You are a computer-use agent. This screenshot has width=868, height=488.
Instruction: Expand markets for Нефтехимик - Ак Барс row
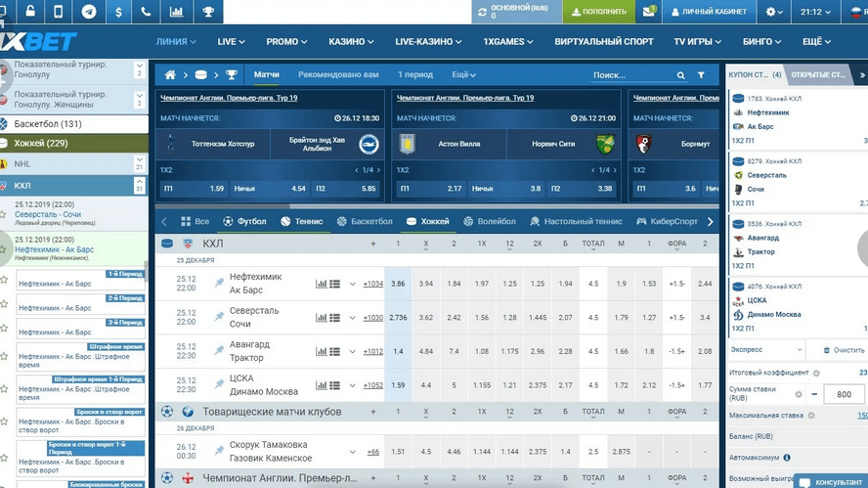click(352, 284)
